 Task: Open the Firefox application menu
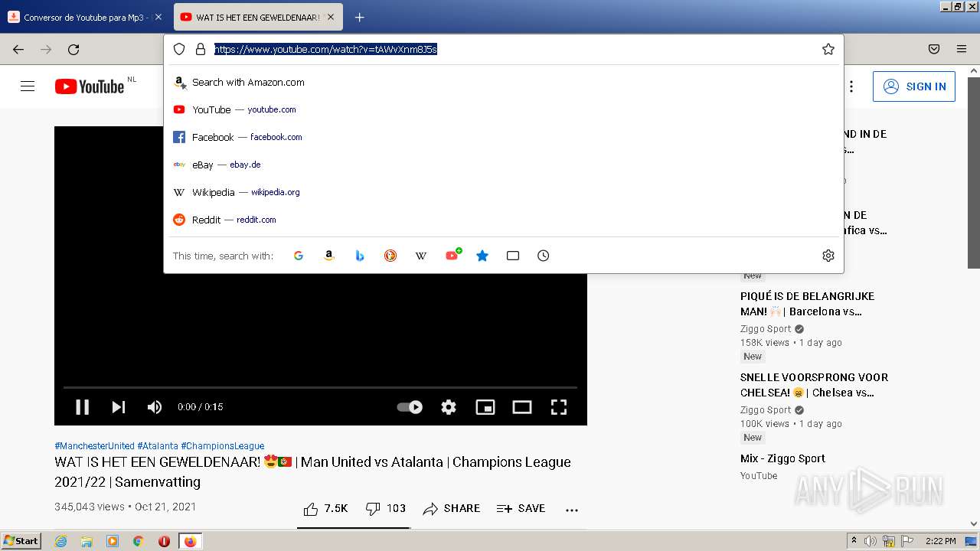coord(962,49)
